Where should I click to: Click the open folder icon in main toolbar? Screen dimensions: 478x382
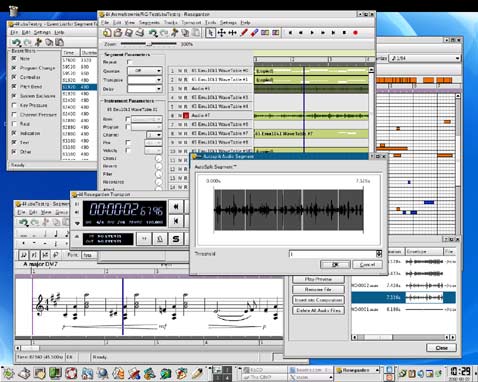point(118,33)
